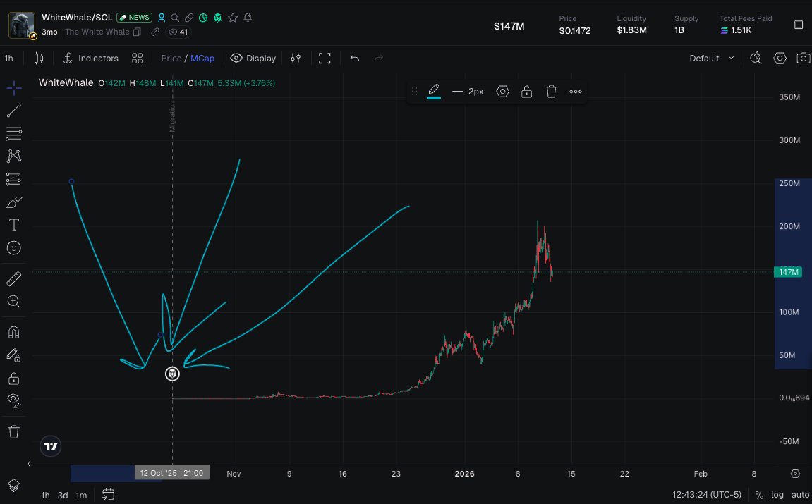812x504 pixels.
Task: Click the pill link icon in header
Action: pos(189,18)
